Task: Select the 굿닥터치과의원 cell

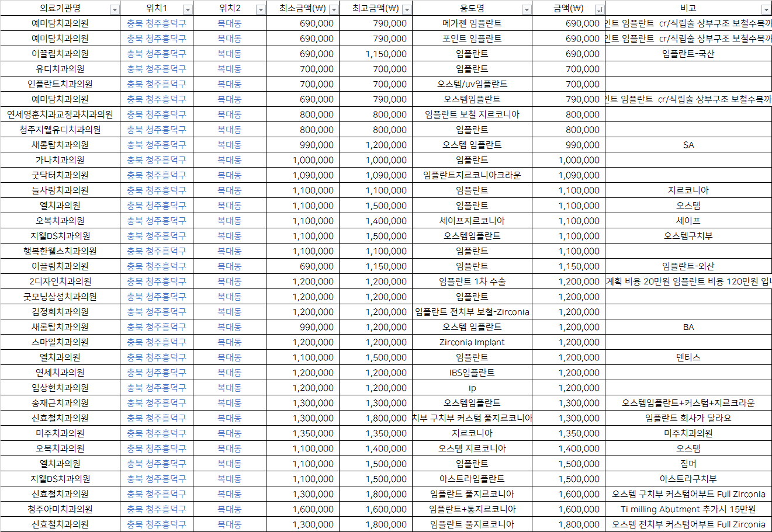Action: click(x=60, y=175)
